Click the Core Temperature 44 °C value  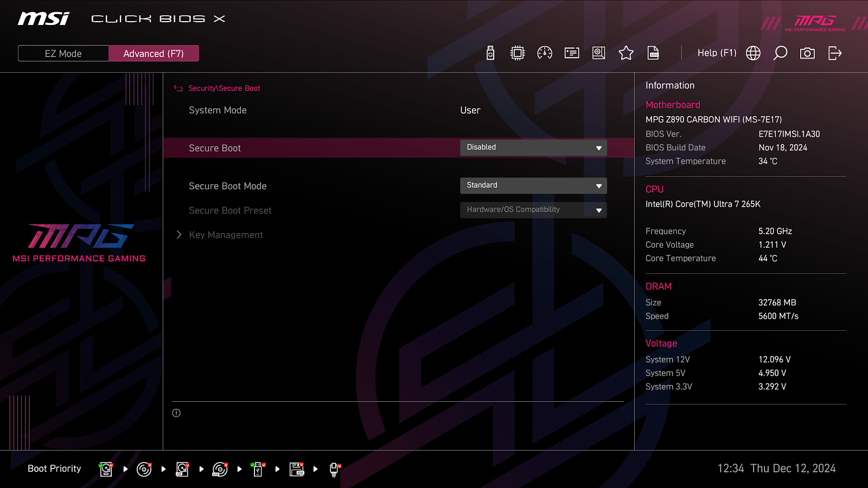768,258
